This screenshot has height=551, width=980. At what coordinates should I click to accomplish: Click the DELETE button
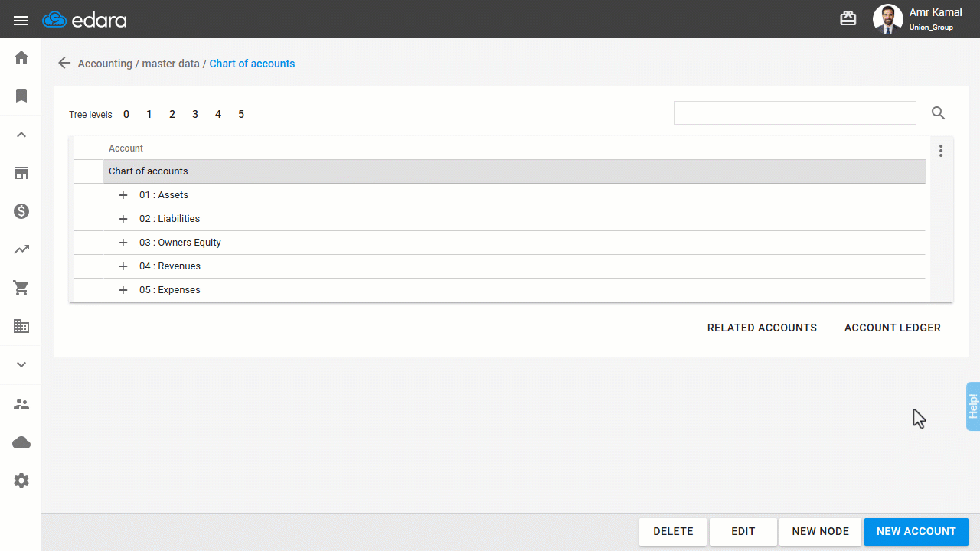pyautogui.click(x=673, y=531)
